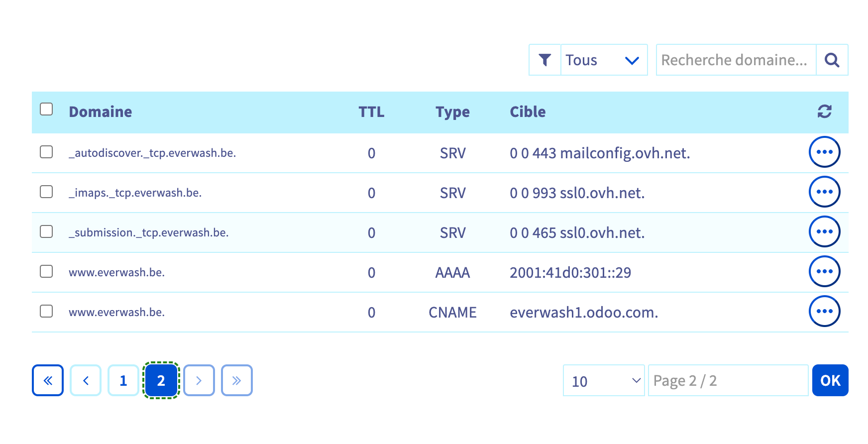Viewport: 868px width, 444px height.
Task: Go to first page with double-chevron
Action: pyautogui.click(x=48, y=381)
